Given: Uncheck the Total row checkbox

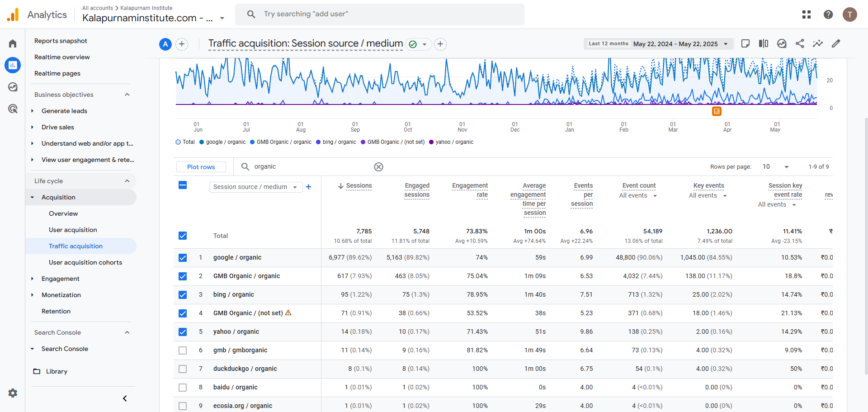Looking at the screenshot, I should pyautogui.click(x=183, y=236).
